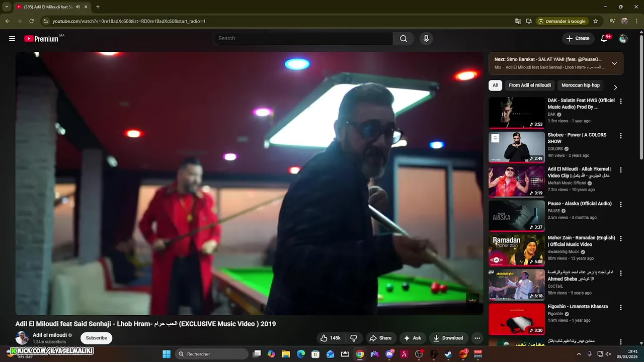Download the video
This screenshot has width=644, height=362.
448,338
